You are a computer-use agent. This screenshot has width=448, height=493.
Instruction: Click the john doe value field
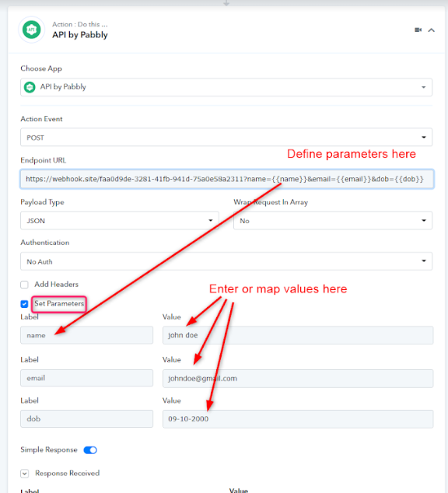[x=298, y=335]
